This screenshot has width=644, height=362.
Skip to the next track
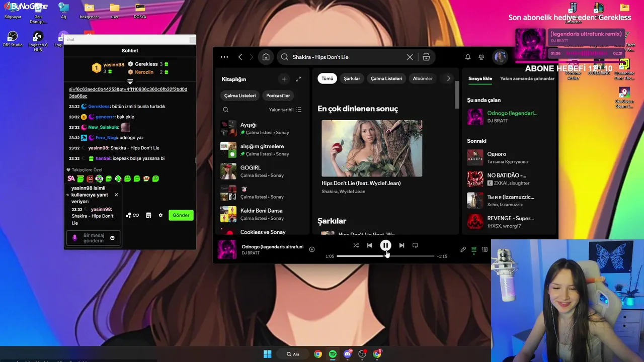(x=401, y=245)
